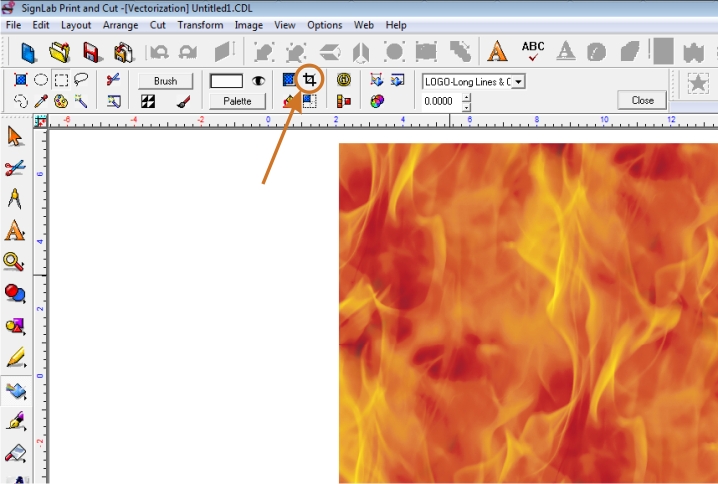Select the blue bitmap arrow tool in toolbox
Screen dimensions: 718x484
point(16,390)
